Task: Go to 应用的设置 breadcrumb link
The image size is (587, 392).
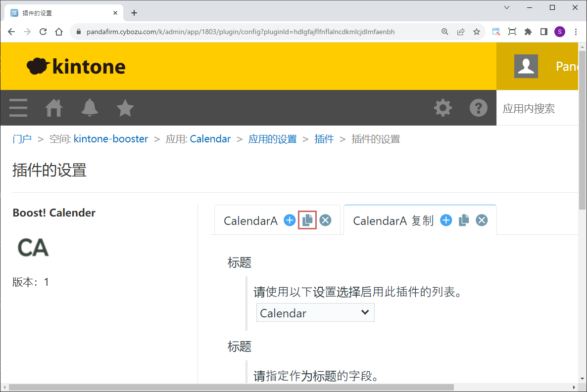Action: coord(272,139)
